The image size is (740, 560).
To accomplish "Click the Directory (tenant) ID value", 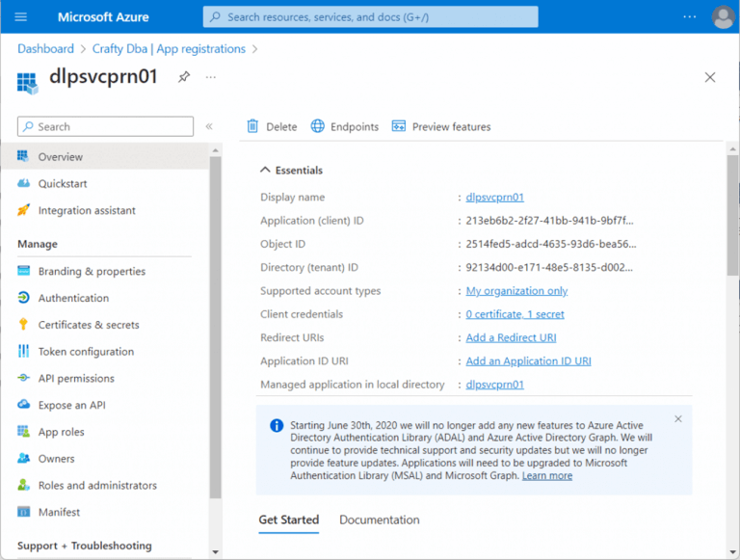I will [549, 267].
